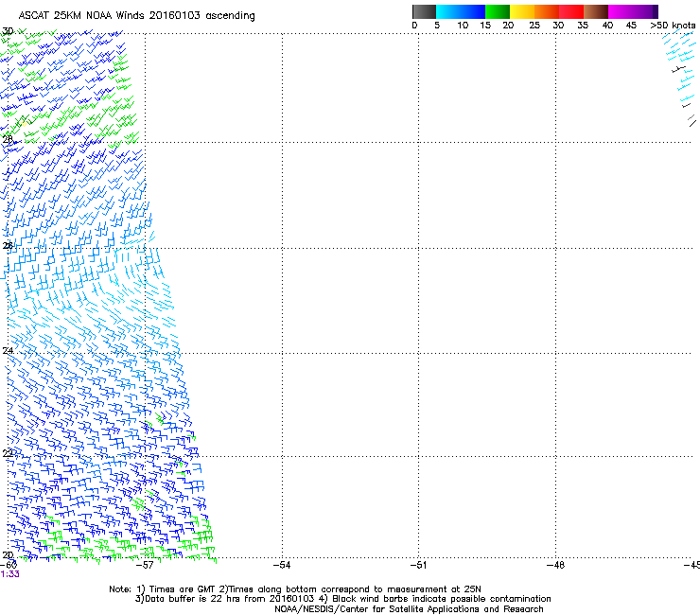Image resolution: width=700 pixels, height=615 pixels.
Task: Click the gray 0-5 knots color segment
Action: coord(424,11)
